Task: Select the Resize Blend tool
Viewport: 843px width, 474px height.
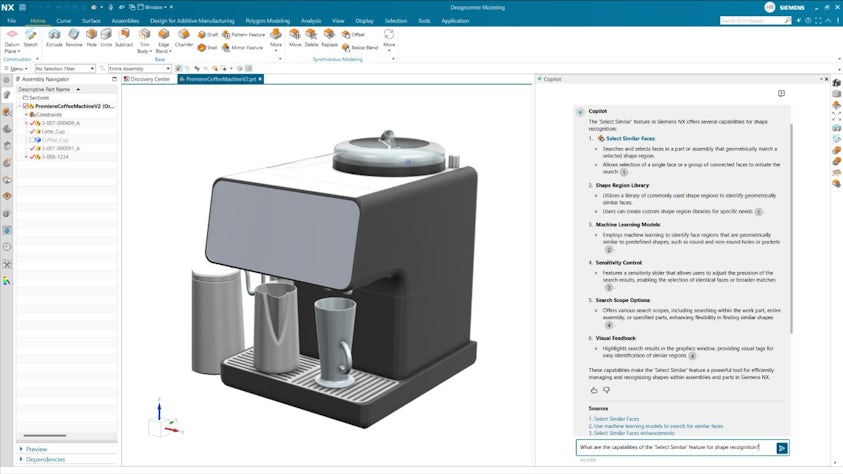Action: 360,47
